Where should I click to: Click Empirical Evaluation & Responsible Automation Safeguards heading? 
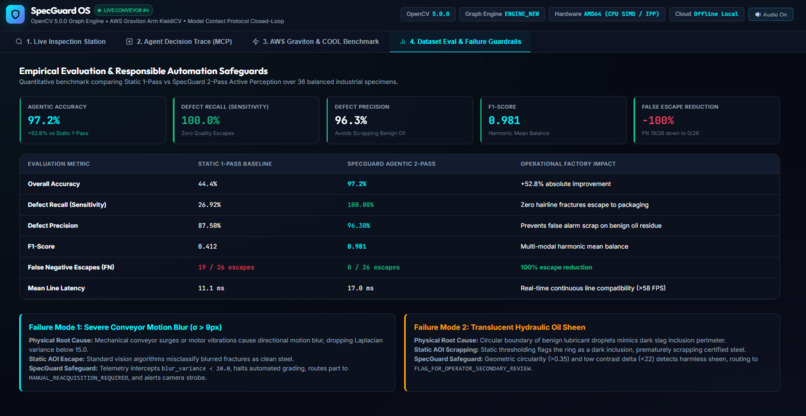143,71
